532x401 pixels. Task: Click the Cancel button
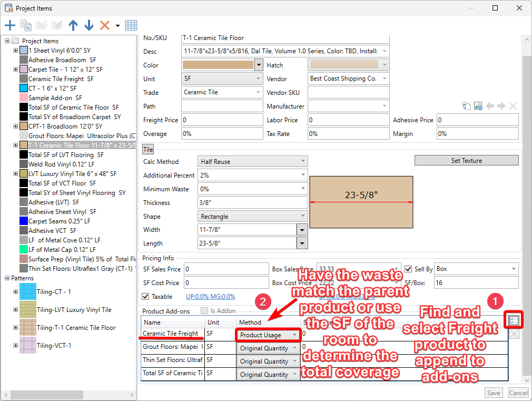(518, 393)
